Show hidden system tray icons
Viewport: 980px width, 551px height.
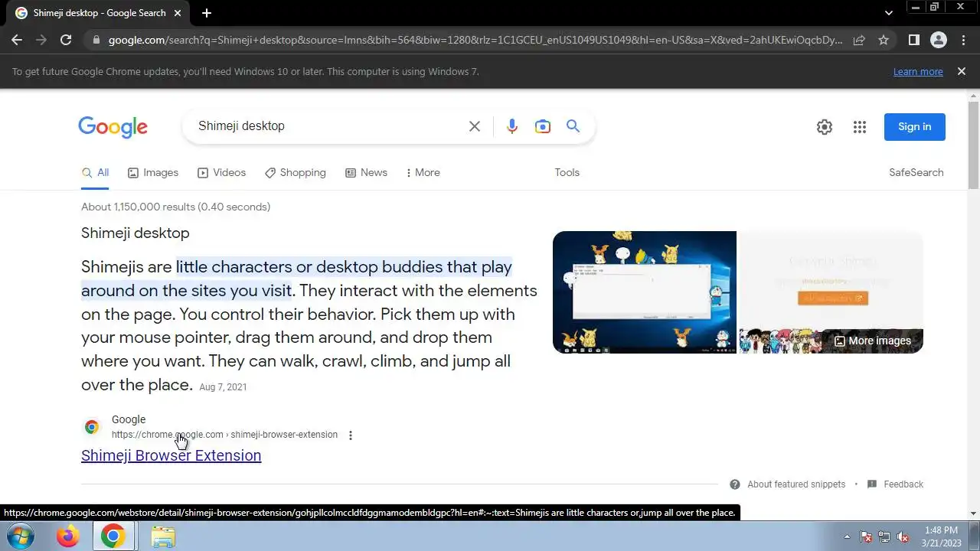(847, 536)
